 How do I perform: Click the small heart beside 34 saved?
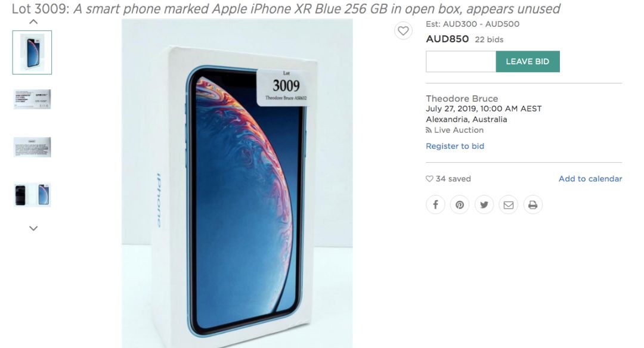click(429, 179)
